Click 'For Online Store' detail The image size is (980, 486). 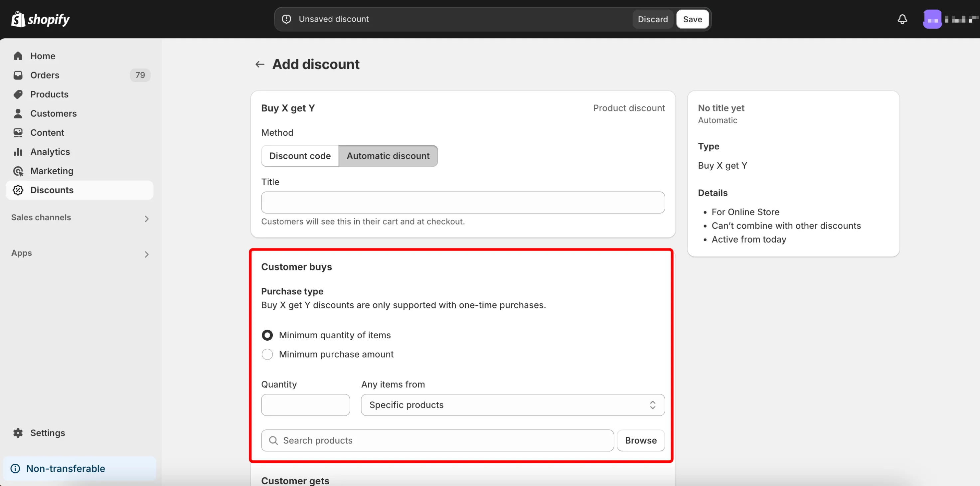pyautogui.click(x=745, y=212)
